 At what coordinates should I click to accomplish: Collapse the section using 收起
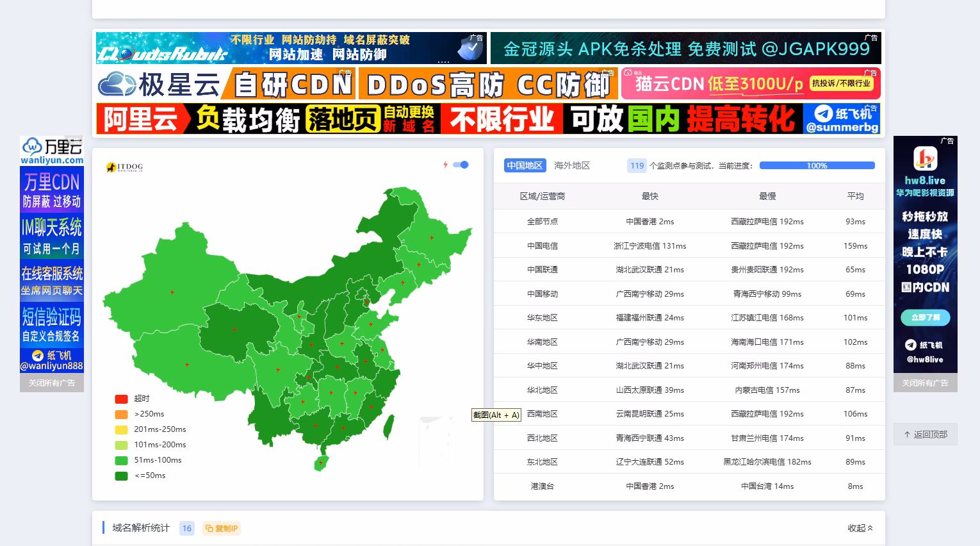point(860,528)
